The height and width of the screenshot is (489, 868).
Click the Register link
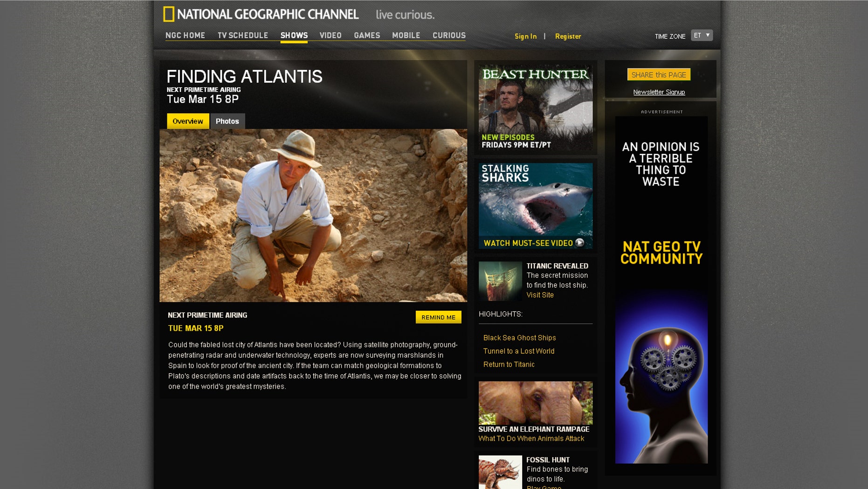click(568, 36)
